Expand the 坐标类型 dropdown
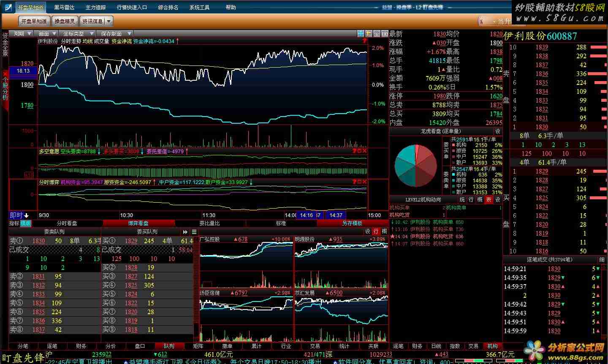This screenshot has height=364, width=608. (77, 33)
